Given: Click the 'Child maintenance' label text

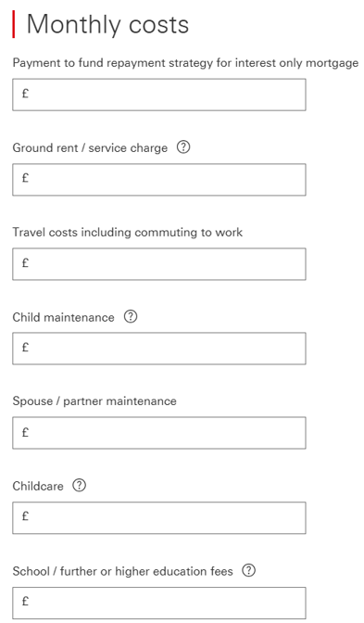Looking at the screenshot, I should (64, 317).
